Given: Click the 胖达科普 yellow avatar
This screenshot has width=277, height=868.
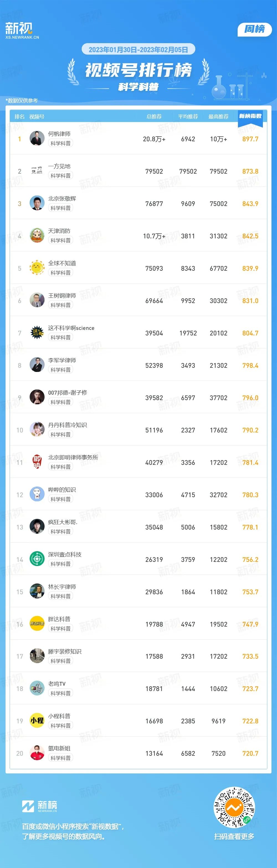Looking at the screenshot, I should click(37, 624).
